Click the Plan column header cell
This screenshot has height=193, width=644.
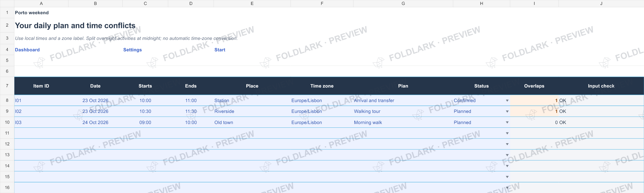pos(403,86)
